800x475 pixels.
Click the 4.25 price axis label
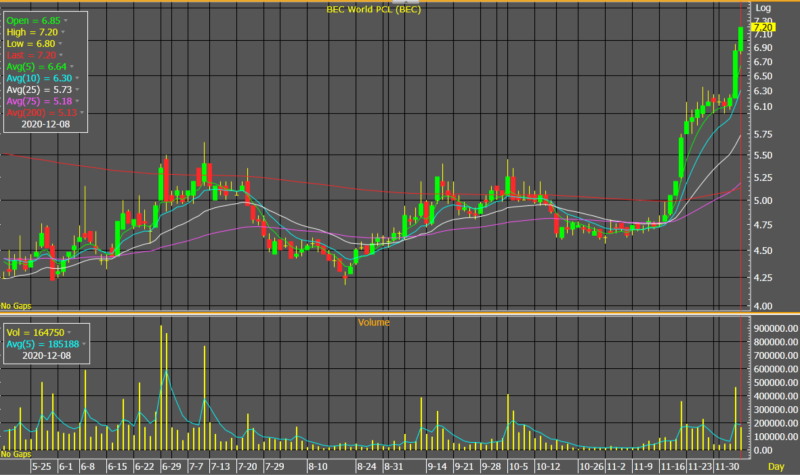763,278
